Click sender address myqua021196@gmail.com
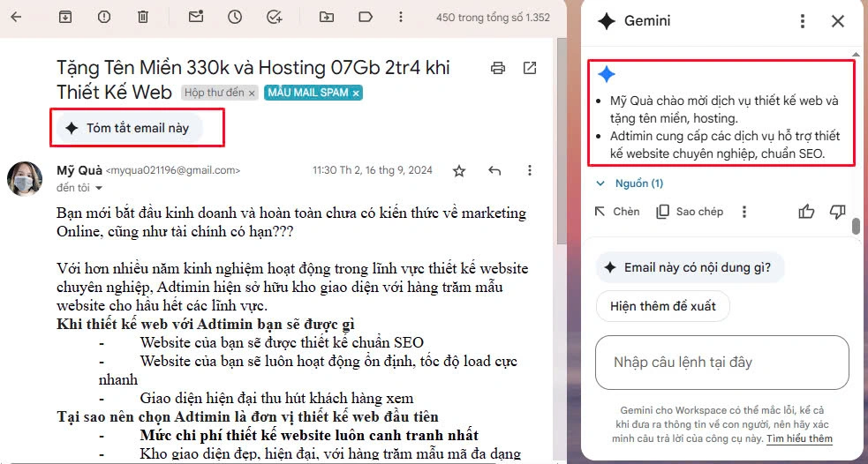Screen dimensions: 868x464 click(x=173, y=170)
